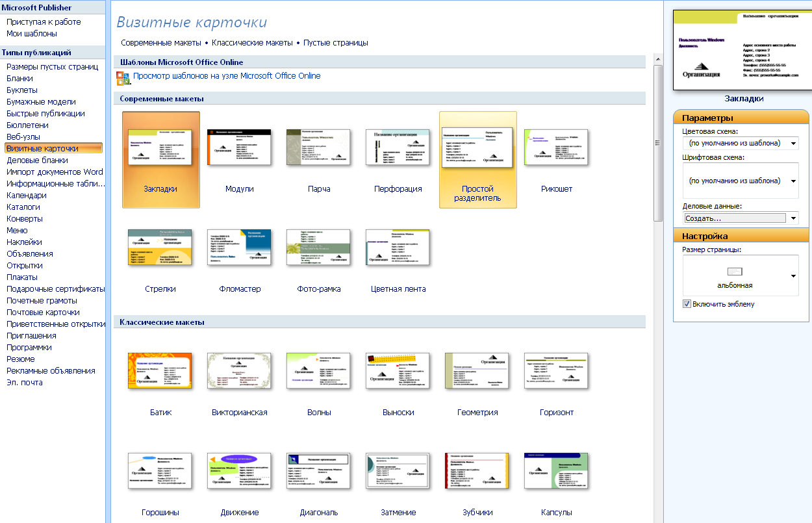Select Подарочные сертификаты publication type

click(x=55, y=289)
